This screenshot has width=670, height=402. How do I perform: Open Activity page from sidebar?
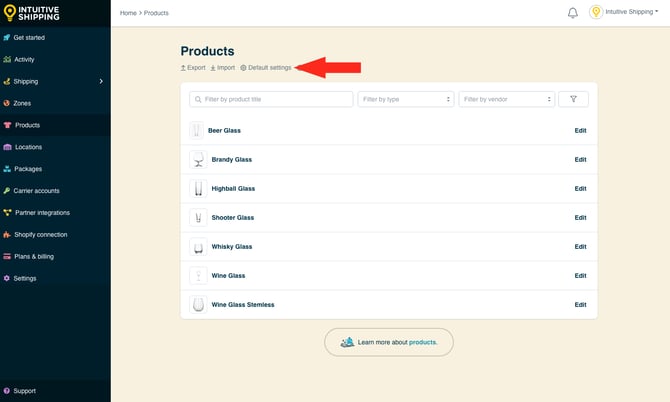coord(24,59)
